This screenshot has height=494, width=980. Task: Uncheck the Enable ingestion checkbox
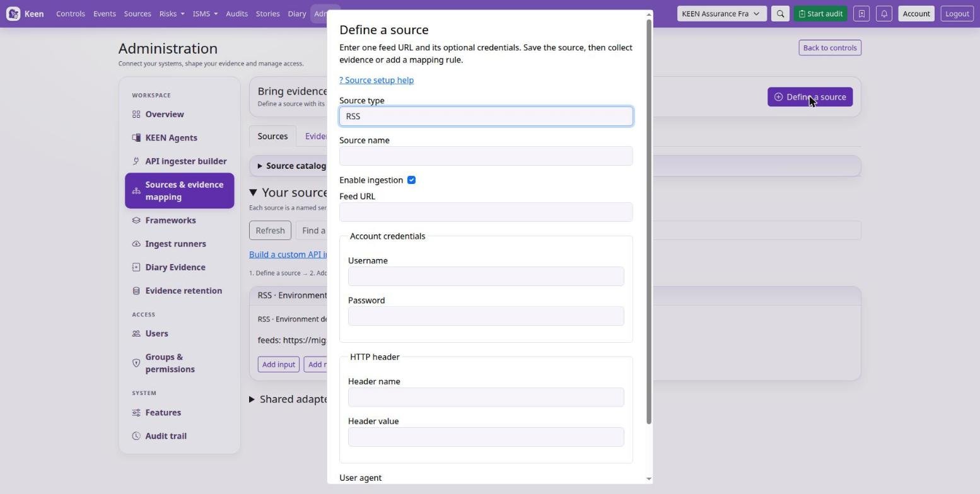tap(411, 180)
